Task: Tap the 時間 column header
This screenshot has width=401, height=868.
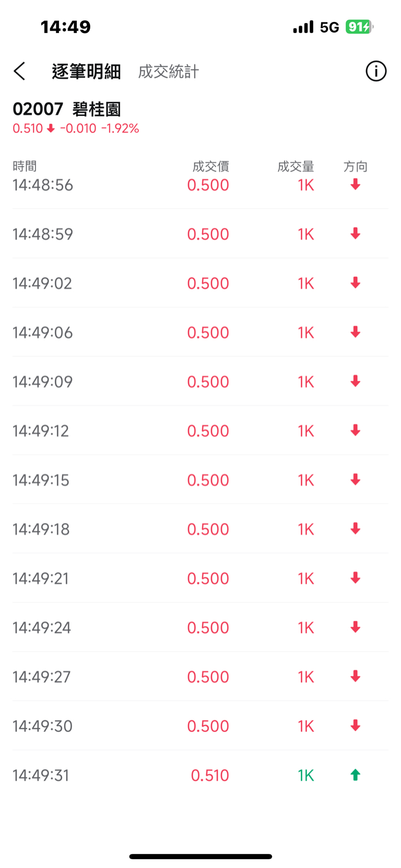Action: click(x=25, y=166)
